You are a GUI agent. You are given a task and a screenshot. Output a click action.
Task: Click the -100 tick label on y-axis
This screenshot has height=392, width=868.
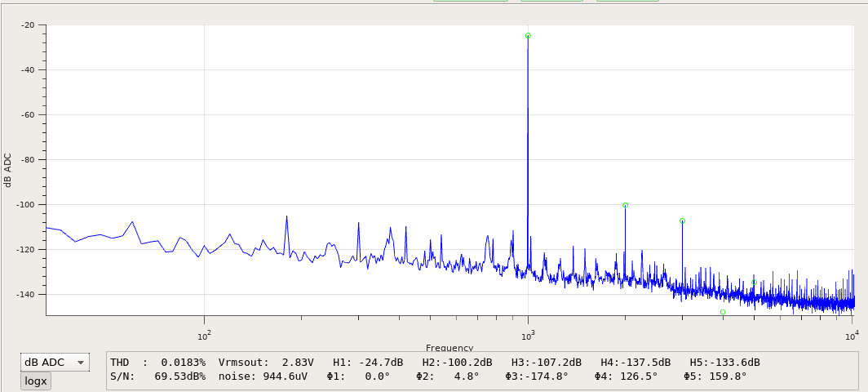25,205
